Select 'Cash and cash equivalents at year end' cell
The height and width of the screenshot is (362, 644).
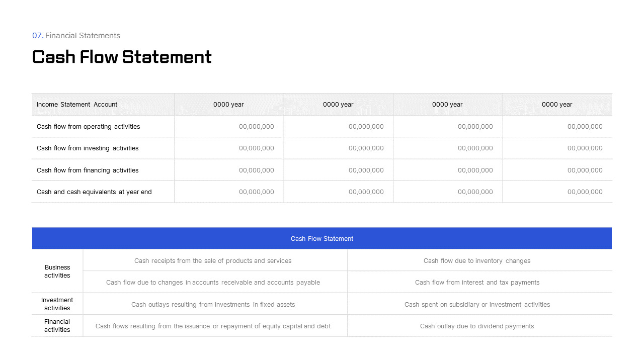pyautogui.click(x=103, y=192)
